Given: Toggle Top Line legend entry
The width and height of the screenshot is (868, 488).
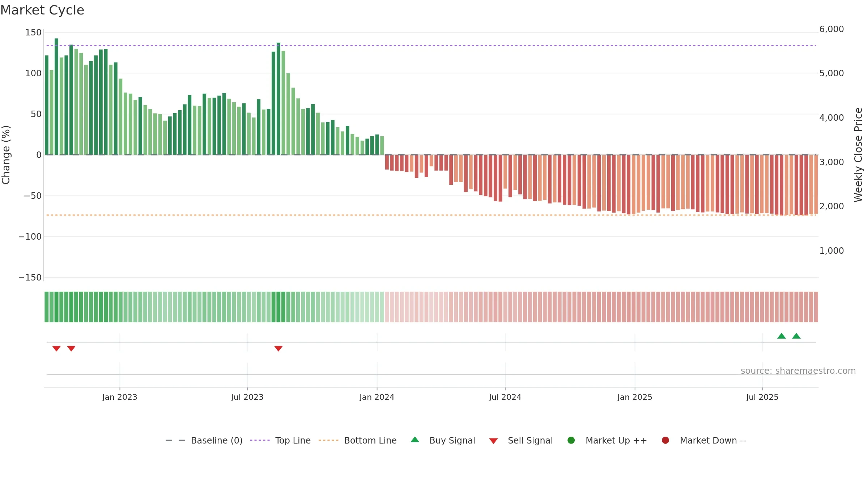Looking at the screenshot, I should (280, 440).
